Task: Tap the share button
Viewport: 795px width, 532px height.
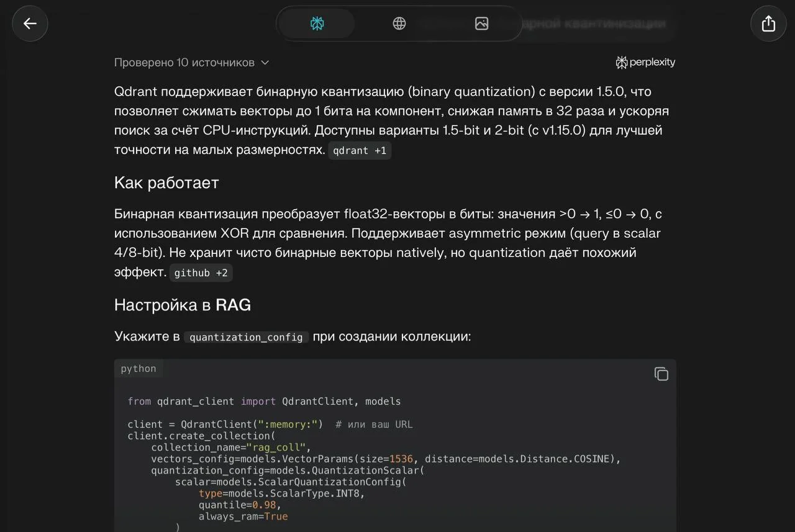Action: click(768, 24)
